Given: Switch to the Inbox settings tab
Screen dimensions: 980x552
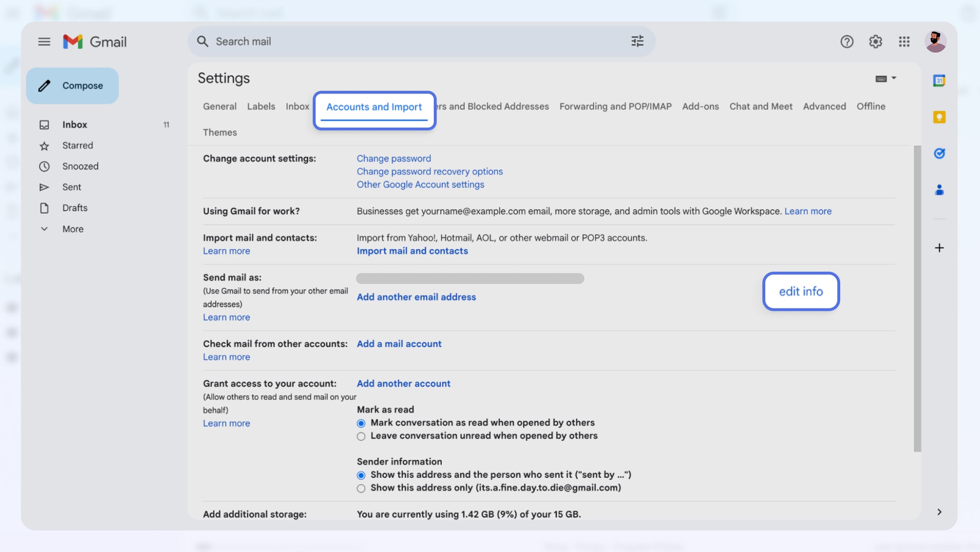Looking at the screenshot, I should pos(297,107).
